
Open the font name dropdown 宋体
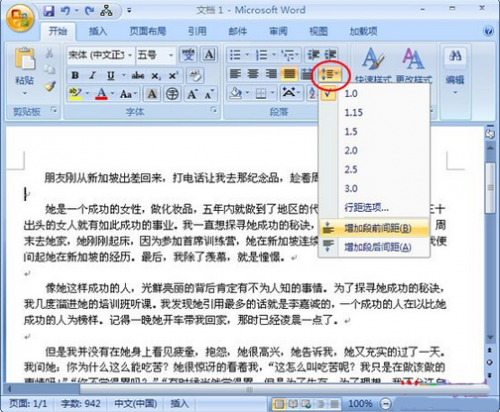pyautogui.click(x=130, y=55)
